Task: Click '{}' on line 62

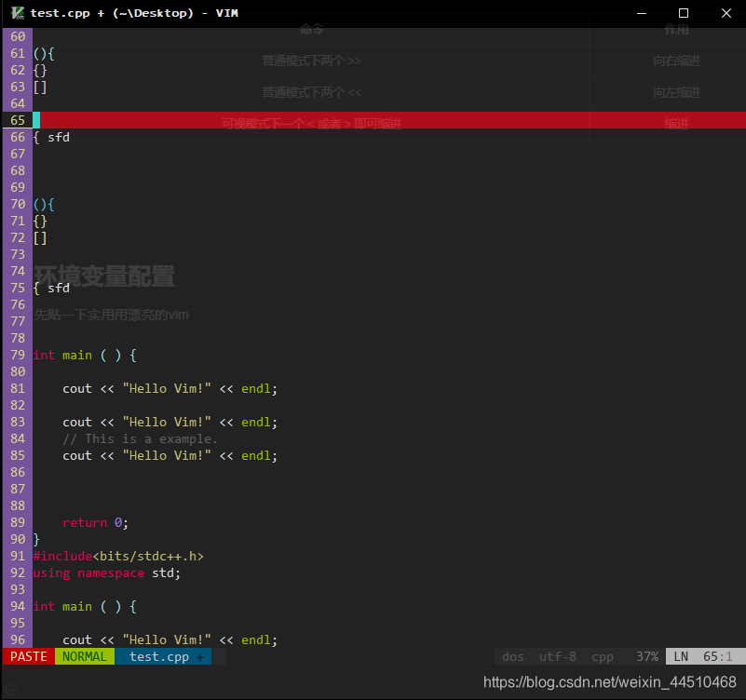Action: [x=40, y=71]
